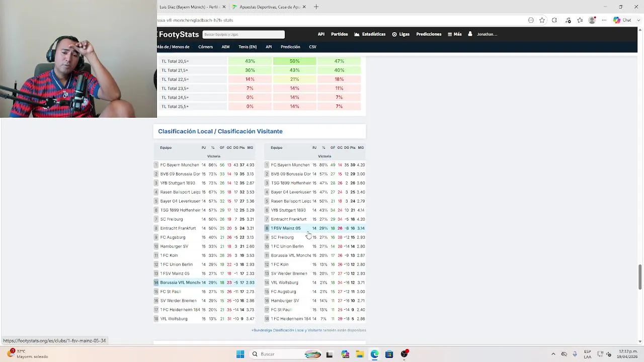Click the TL Total 25,5+ row label
Image resolution: width=644 pixels, height=362 pixels.
pyautogui.click(x=175, y=107)
